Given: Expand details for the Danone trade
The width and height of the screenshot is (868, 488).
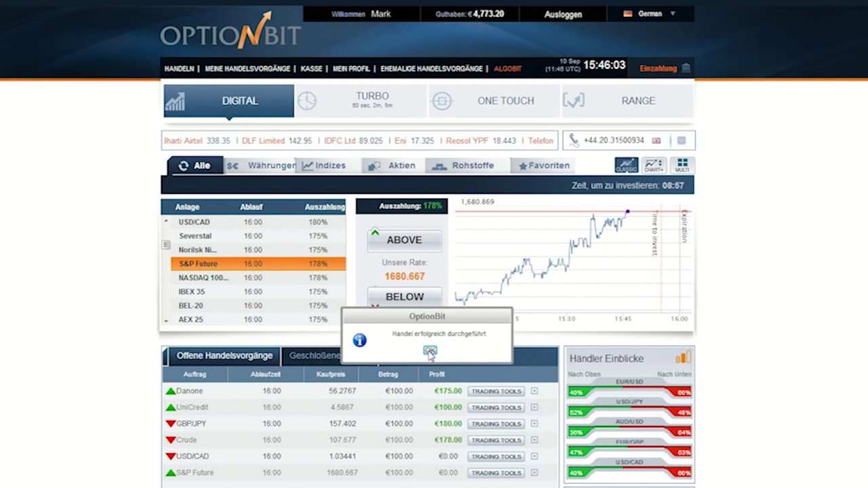Looking at the screenshot, I should [534, 391].
